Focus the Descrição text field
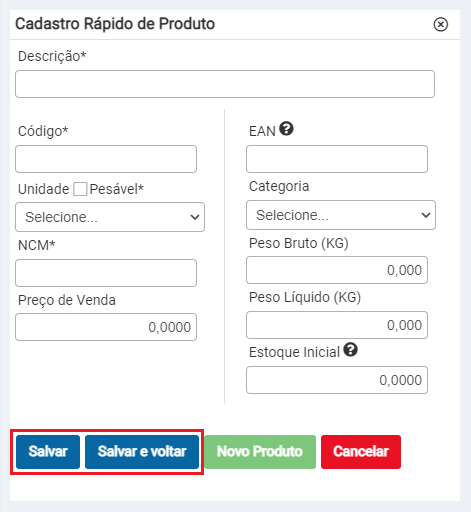471x512 pixels. click(225, 84)
